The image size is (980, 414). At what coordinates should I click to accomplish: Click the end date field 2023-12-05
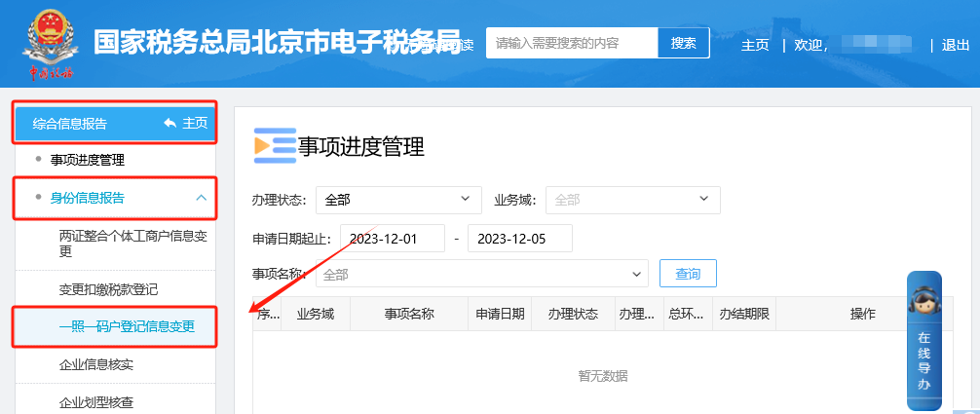coord(520,239)
